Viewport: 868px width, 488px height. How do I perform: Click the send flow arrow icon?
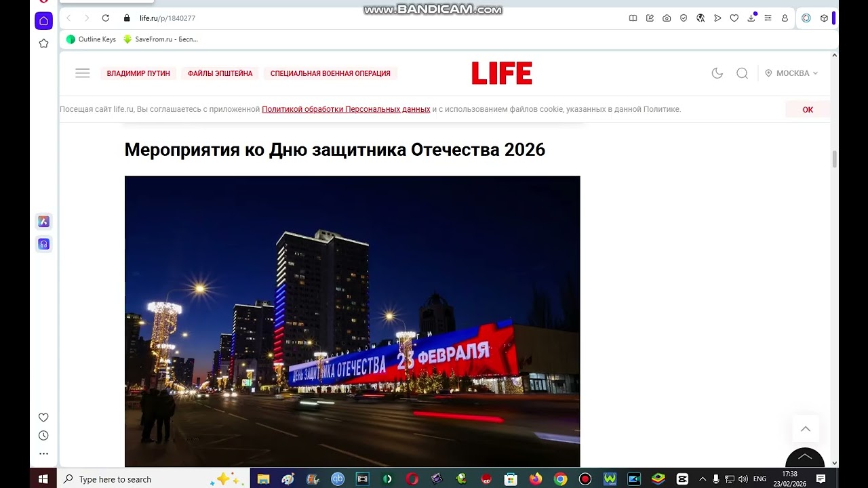717,18
